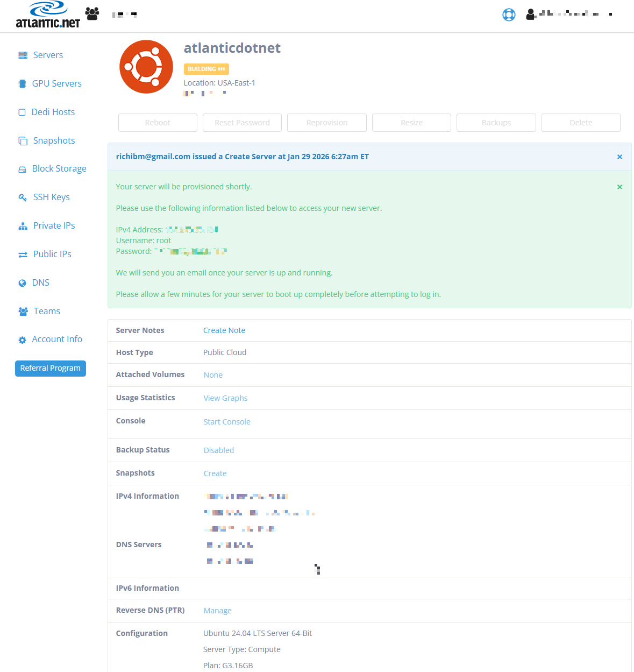
Task: Click the Atlantic.Net logo
Action: [x=48, y=15]
